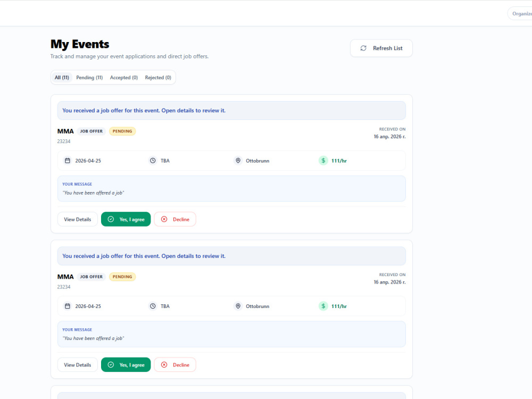Click Ottobrunn location text in the second card
532x399 pixels.
[257, 306]
